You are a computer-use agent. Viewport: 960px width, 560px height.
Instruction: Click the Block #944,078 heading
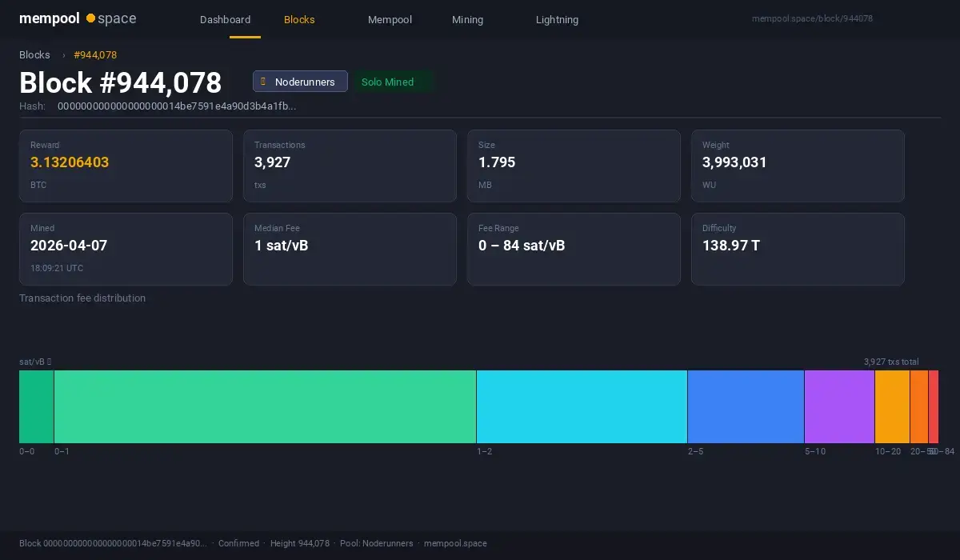(x=120, y=82)
